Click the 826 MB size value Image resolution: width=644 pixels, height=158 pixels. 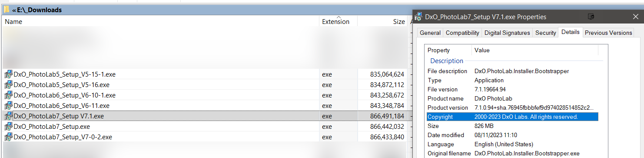click(484, 126)
